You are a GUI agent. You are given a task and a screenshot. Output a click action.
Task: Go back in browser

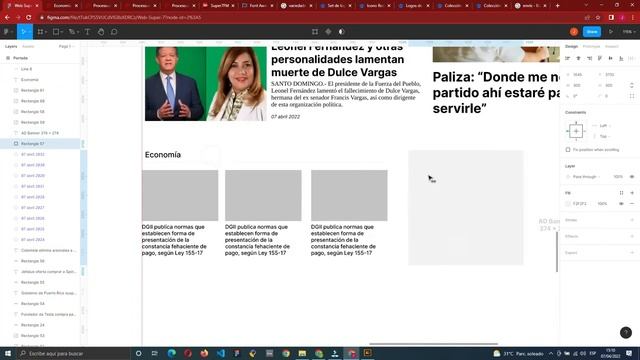pyautogui.click(x=7, y=18)
